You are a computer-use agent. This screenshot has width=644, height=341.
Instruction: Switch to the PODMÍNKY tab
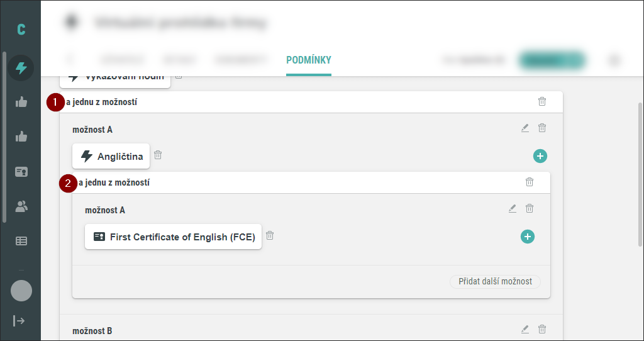[308, 60]
